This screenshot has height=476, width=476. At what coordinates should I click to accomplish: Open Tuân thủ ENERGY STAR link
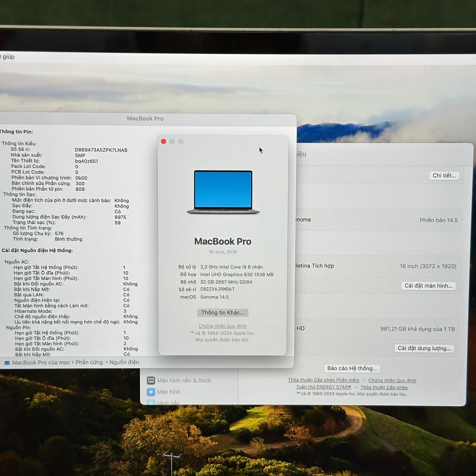pos(323,387)
